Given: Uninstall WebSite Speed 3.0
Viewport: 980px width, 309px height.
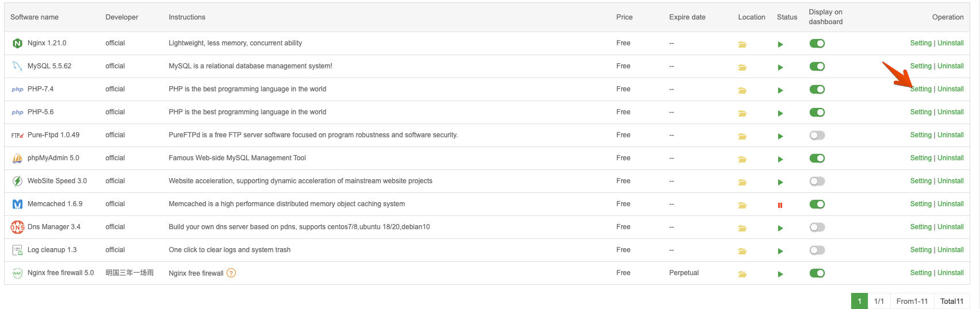Looking at the screenshot, I should [951, 181].
